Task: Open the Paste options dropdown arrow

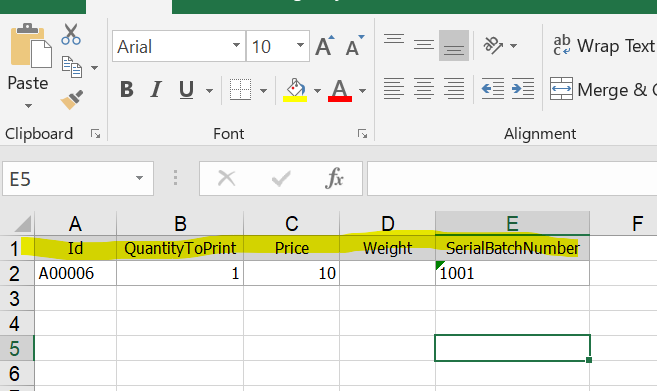Action: pyautogui.click(x=28, y=106)
